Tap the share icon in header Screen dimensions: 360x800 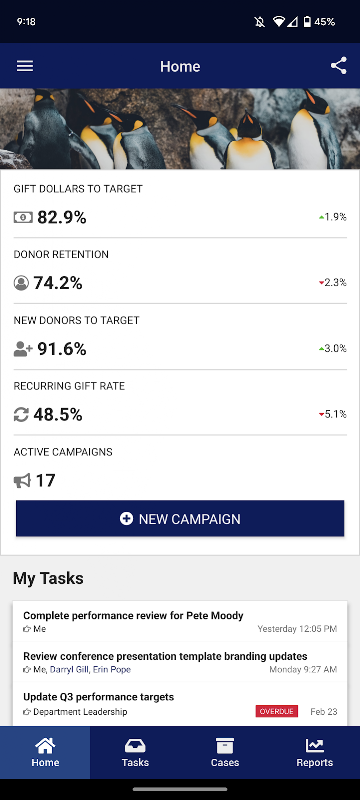tap(339, 66)
